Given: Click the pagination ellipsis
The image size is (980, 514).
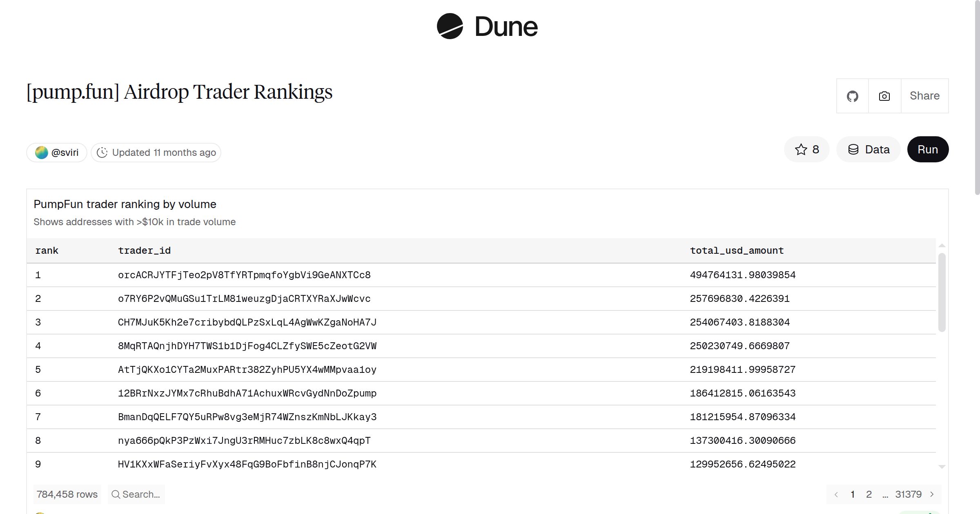Looking at the screenshot, I should 885,494.
